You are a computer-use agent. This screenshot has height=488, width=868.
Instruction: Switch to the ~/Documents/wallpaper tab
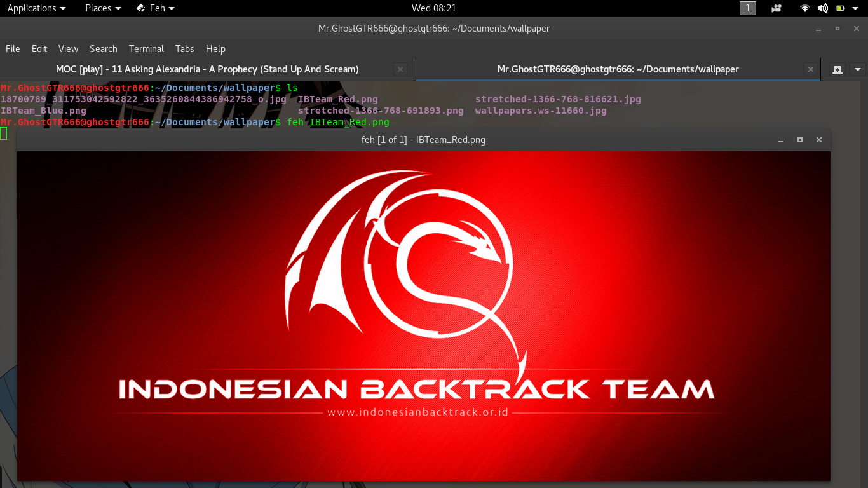(618, 69)
